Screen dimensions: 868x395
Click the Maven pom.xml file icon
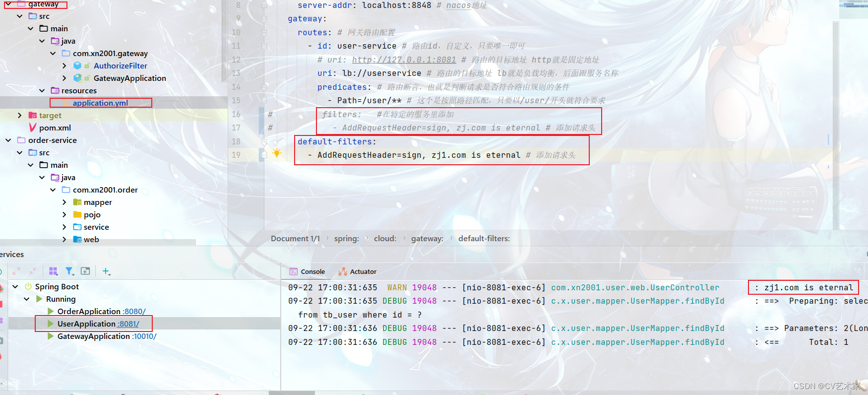[x=33, y=128]
